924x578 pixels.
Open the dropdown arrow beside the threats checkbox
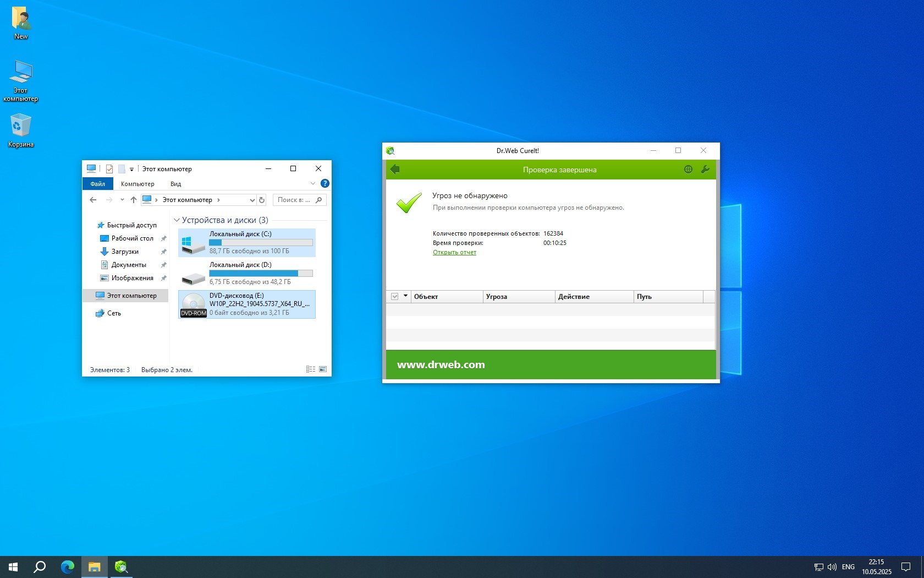coord(405,296)
